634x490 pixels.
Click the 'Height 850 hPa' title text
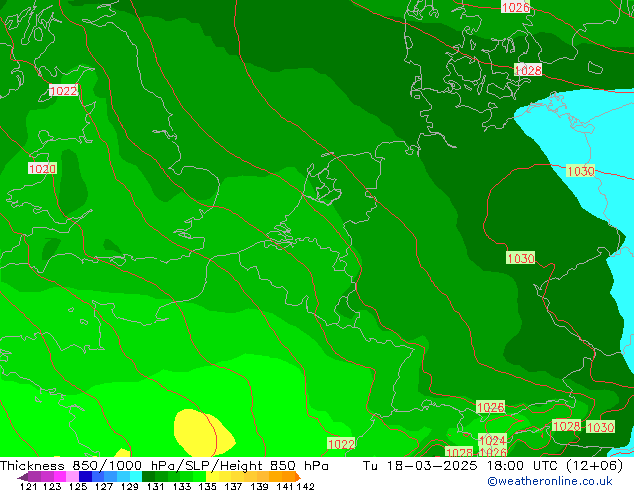(275, 466)
